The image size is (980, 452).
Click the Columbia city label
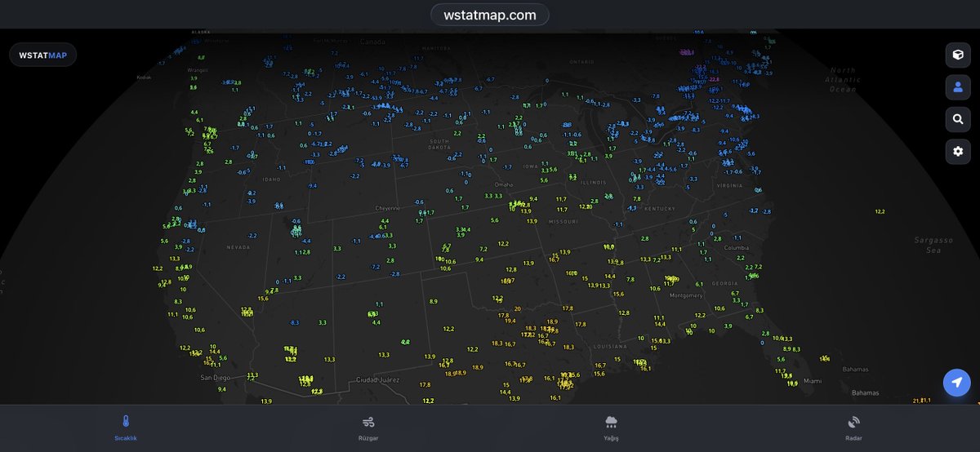736,247
